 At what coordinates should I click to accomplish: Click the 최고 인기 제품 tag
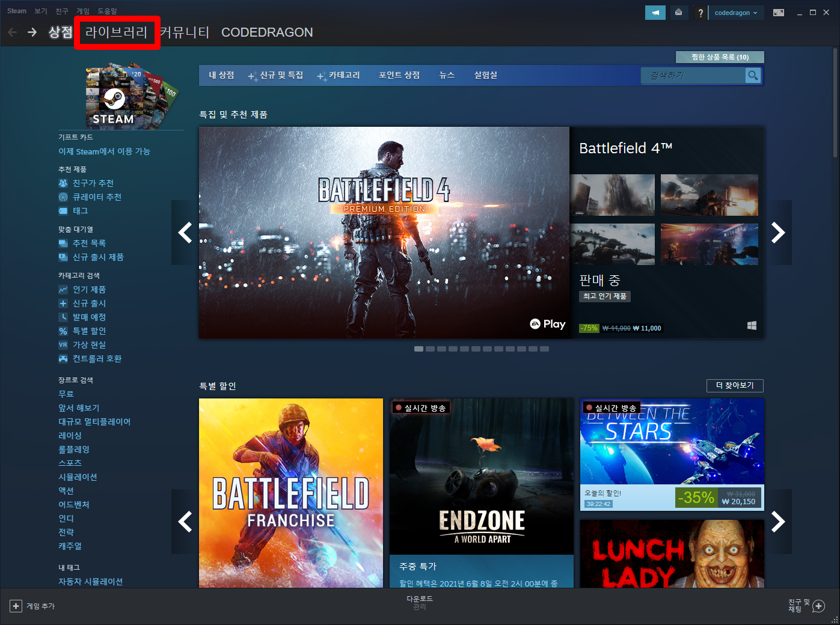(605, 296)
